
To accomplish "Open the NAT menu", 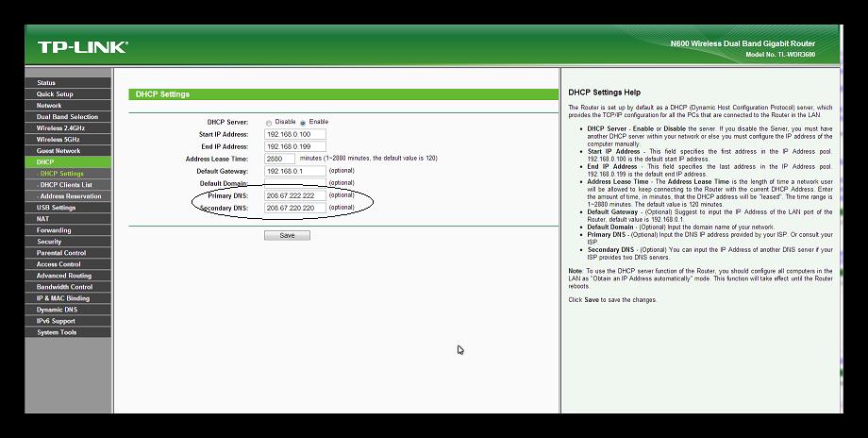I will 68,219.
